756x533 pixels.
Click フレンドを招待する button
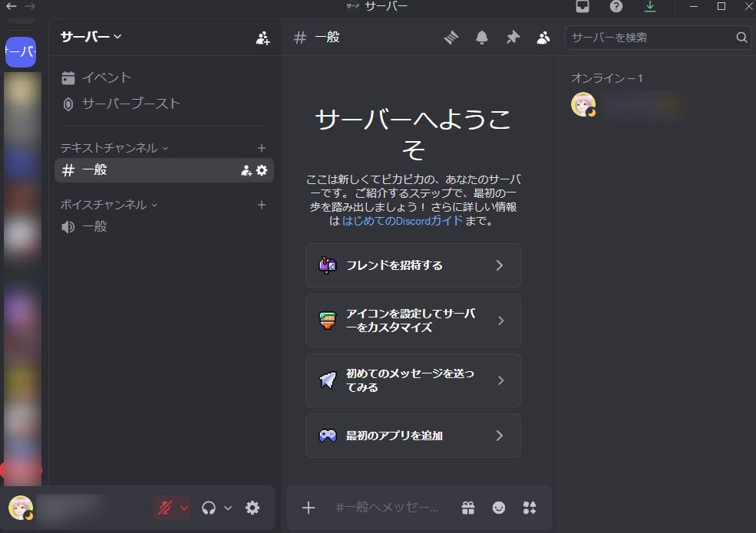click(413, 265)
